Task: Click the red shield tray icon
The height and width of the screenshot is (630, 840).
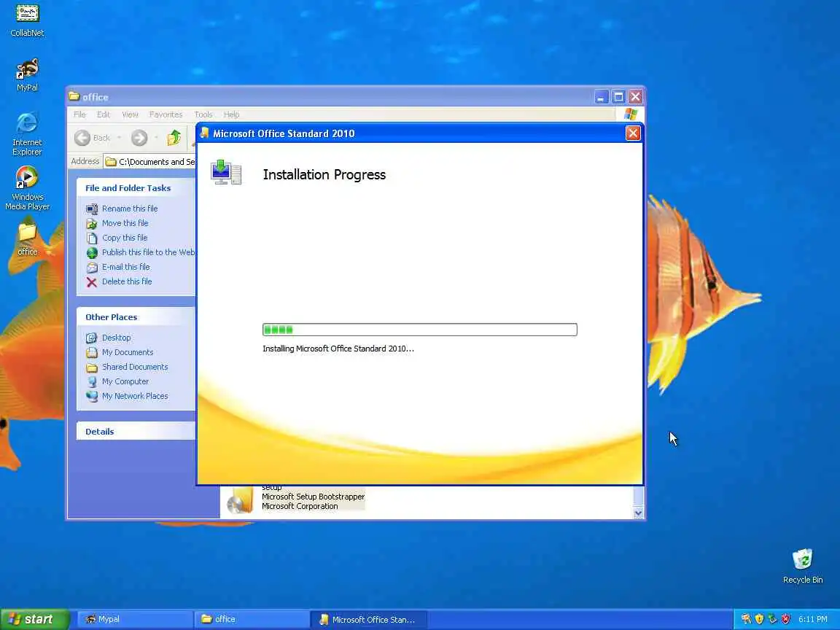Action: [x=785, y=619]
